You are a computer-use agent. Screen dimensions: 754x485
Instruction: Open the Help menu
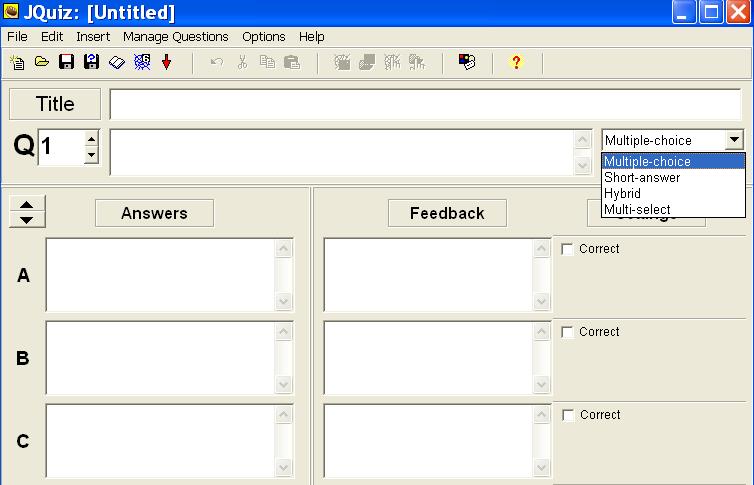click(312, 37)
